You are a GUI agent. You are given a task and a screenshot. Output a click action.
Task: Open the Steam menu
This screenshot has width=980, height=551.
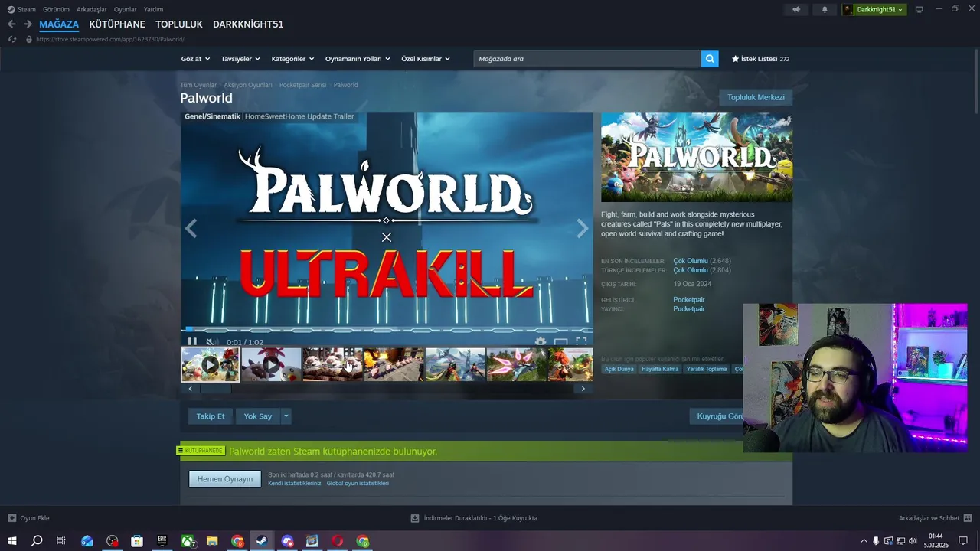coord(21,9)
